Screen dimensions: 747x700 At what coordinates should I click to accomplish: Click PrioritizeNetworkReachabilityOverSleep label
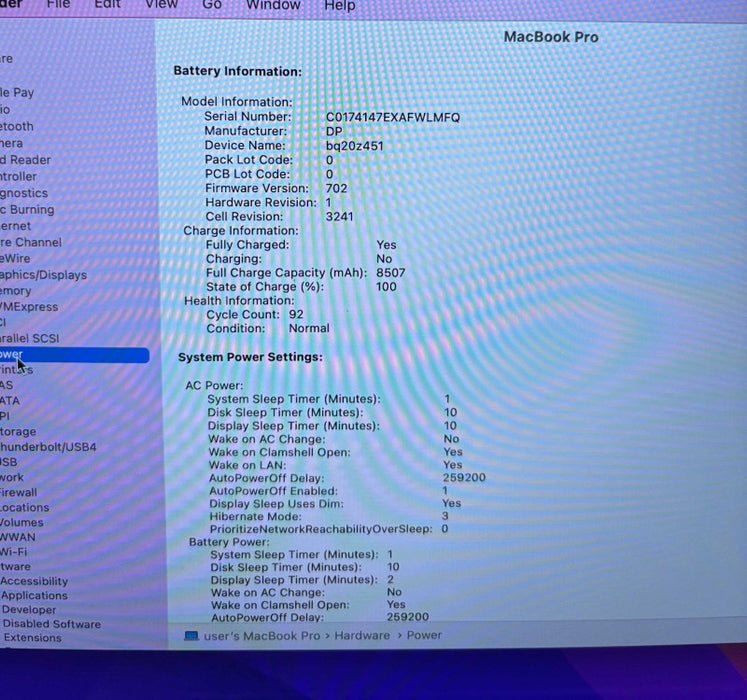[321, 529]
